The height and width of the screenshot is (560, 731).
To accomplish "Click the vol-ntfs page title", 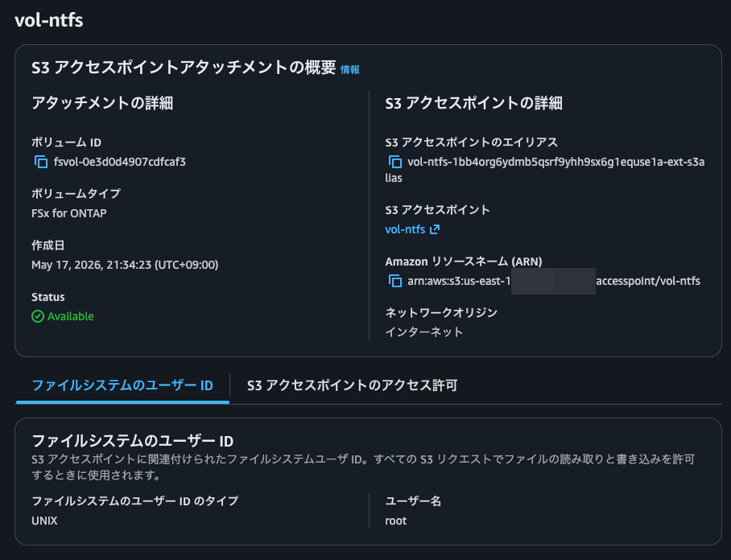I will pyautogui.click(x=49, y=20).
